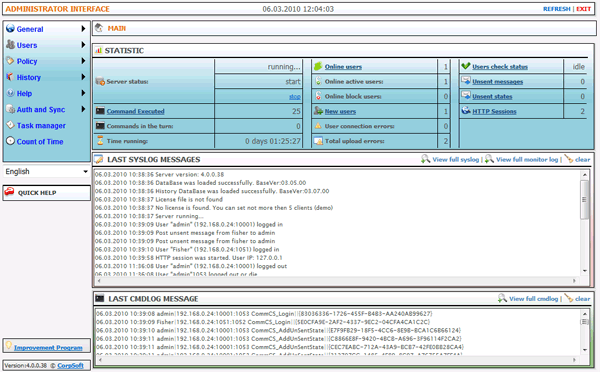600x372 pixels.
Task: Click the Unsent states icon
Action: pyautogui.click(x=466, y=96)
